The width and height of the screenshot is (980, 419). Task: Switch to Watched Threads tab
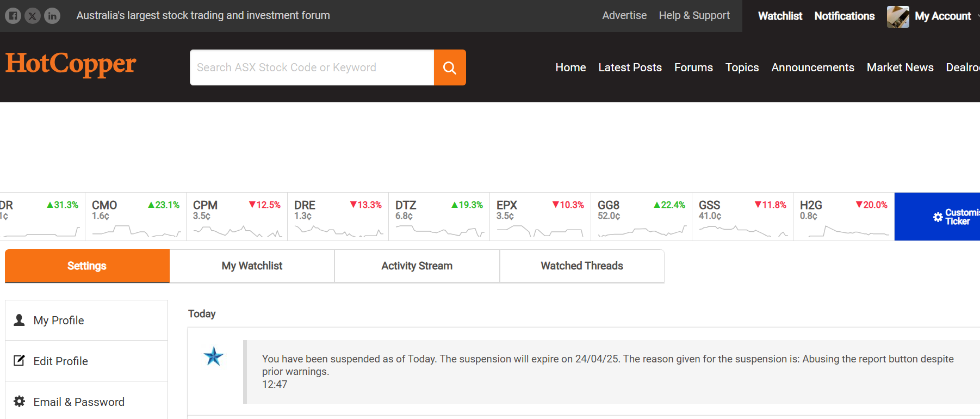coord(582,266)
